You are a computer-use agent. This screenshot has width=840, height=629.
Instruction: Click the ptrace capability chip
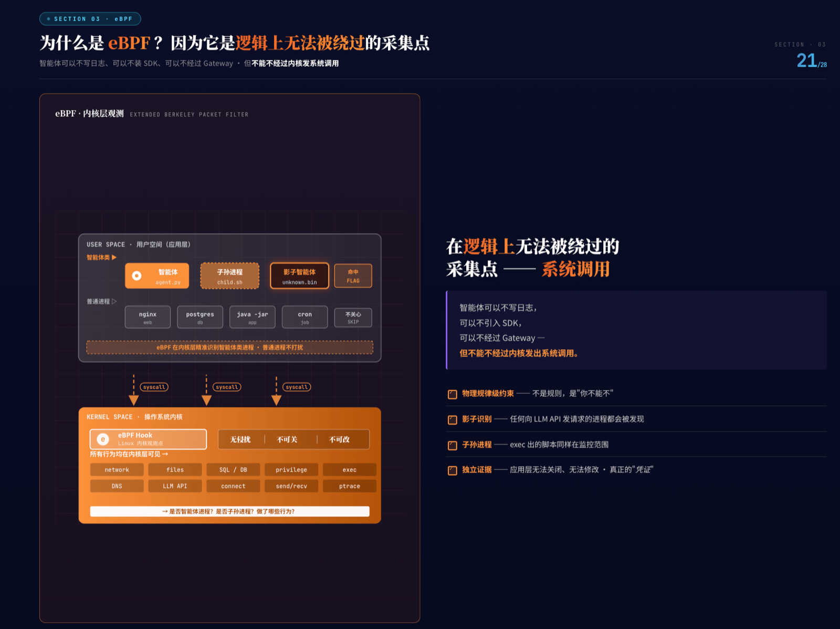349,486
